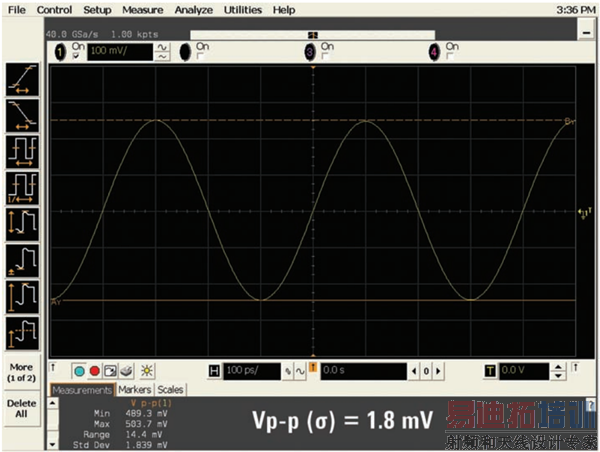This screenshot has height=452, width=600.
Task: Click the memory bar position indicator
Action: coord(313,35)
